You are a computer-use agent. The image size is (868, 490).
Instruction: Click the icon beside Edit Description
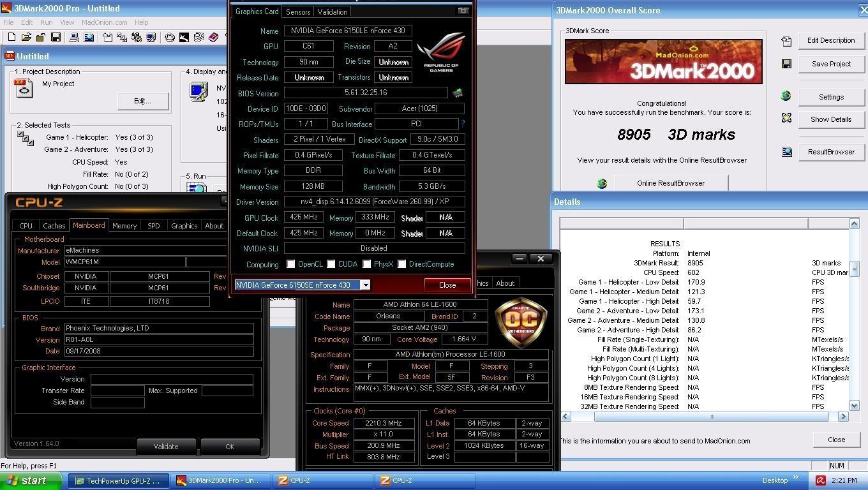(x=786, y=41)
